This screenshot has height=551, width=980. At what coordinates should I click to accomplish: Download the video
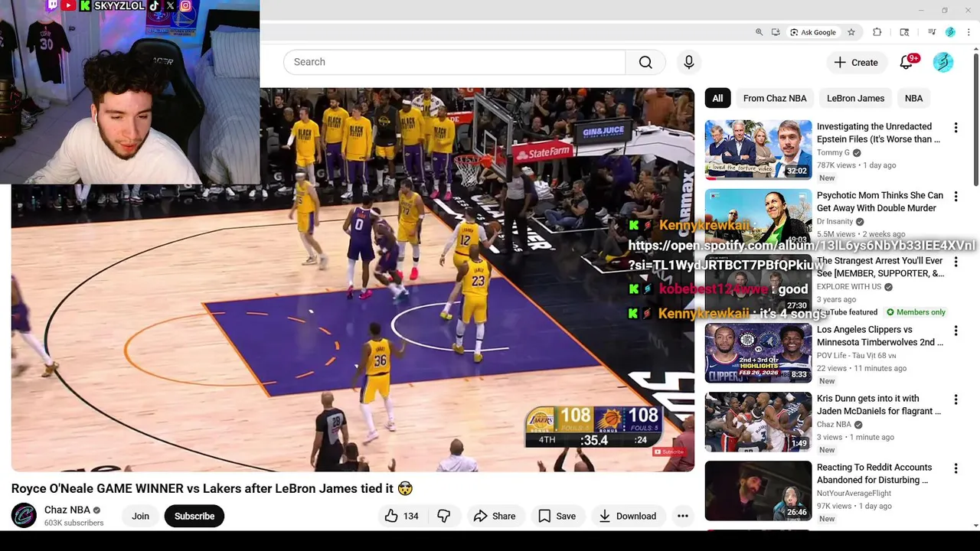tap(627, 516)
